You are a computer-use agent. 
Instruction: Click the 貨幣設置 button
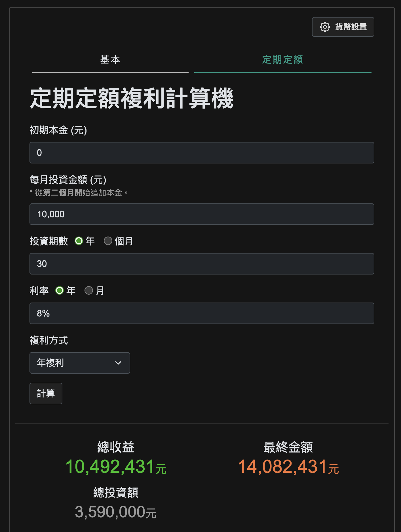[x=343, y=27]
